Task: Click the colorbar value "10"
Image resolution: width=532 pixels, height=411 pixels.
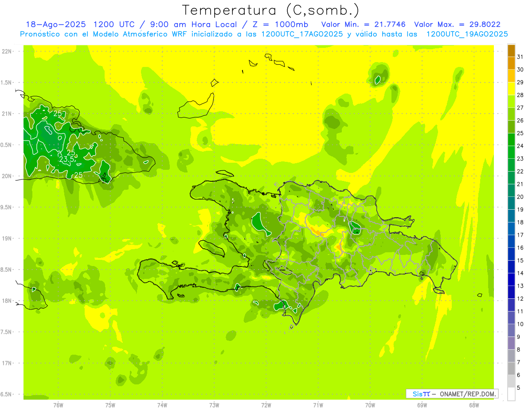Action: tap(520, 324)
